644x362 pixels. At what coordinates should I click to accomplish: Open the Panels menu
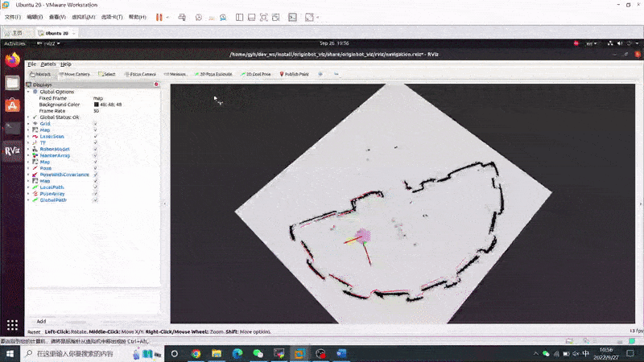[x=48, y=64]
